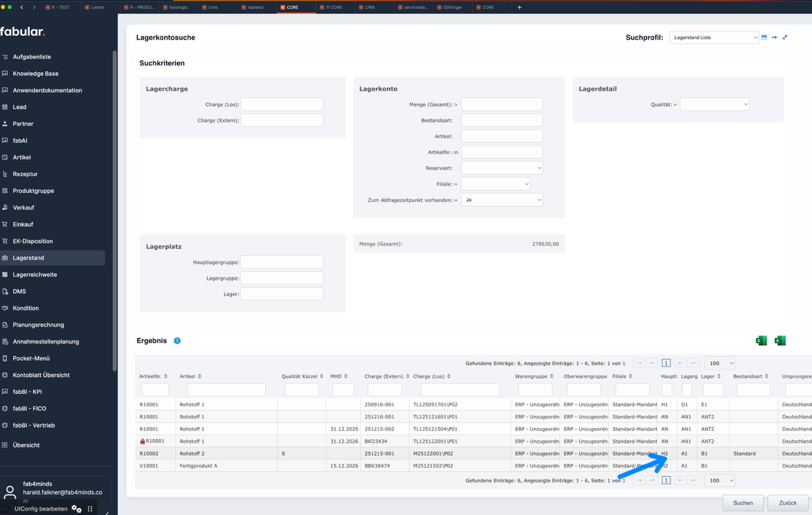This screenshot has width=812, height=515.
Task: Click the save search profile disk icon
Action: pos(764,38)
